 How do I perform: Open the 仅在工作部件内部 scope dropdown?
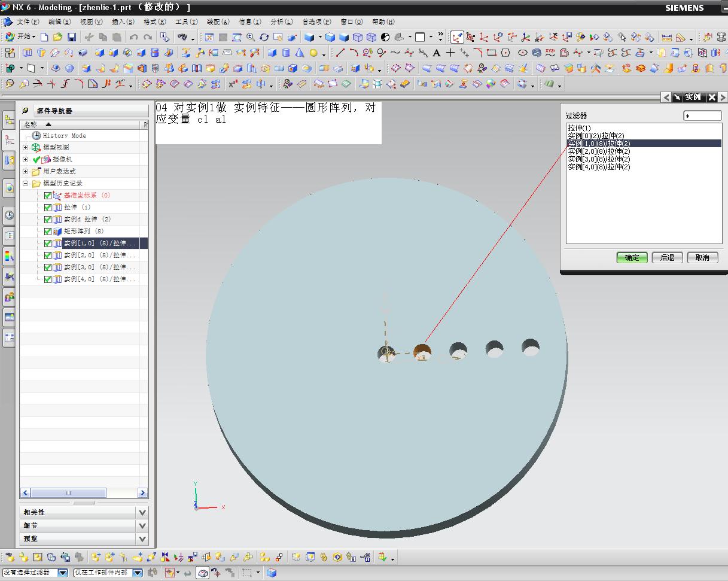pos(138,573)
